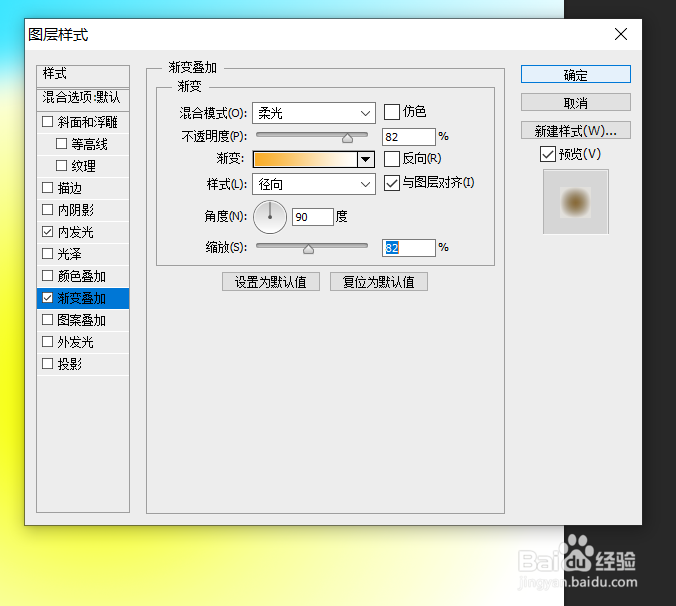This screenshot has width=676, height=606.
Task: Click 设置为默认值 button
Action: [271, 281]
